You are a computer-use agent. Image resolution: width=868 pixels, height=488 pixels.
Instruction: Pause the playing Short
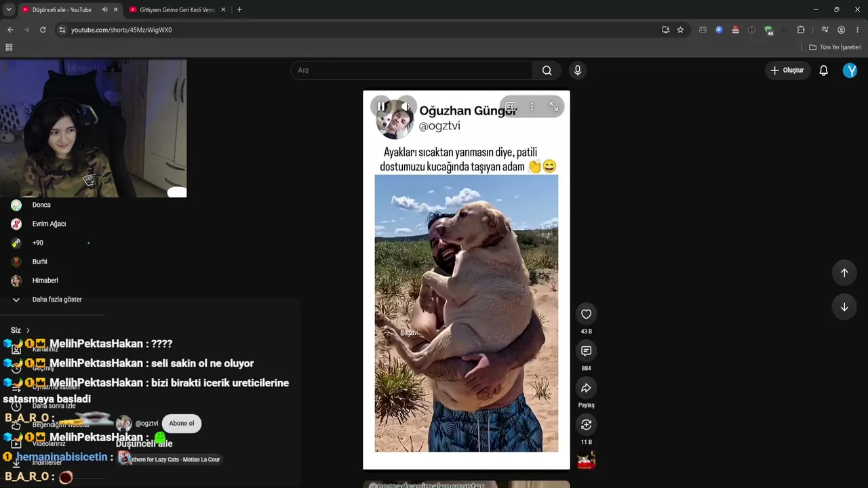point(380,106)
